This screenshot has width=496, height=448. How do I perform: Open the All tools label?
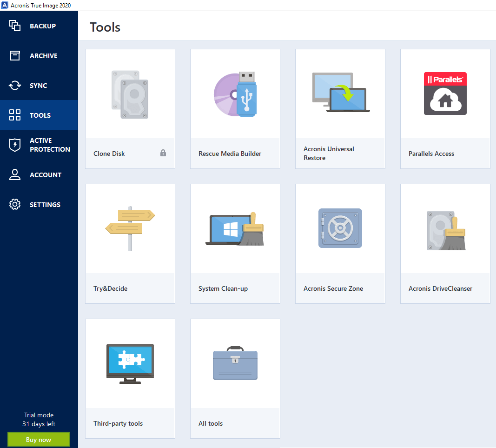[211, 423]
